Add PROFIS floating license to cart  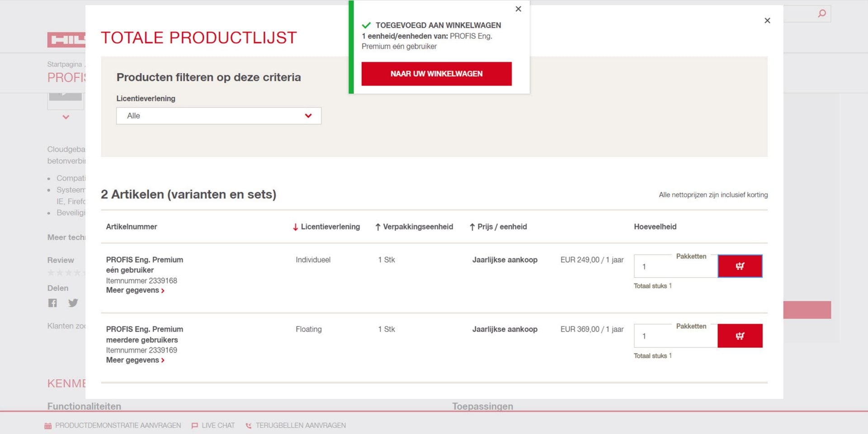coord(740,336)
